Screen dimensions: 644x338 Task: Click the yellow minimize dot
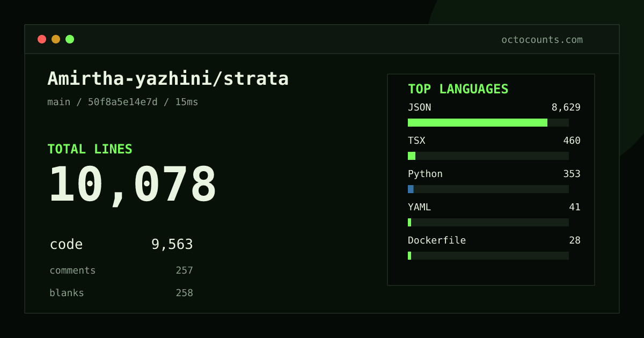point(56,39)
